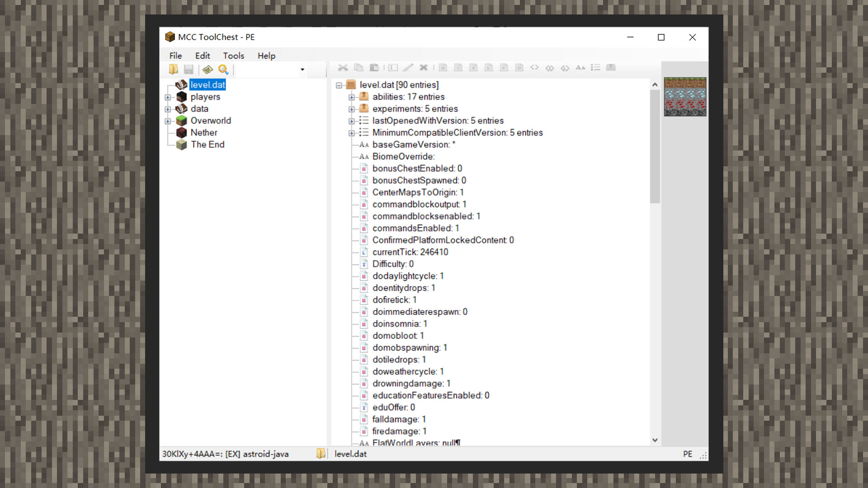
Task: Click the list tag toolbar icon
Action: point(595,67)
